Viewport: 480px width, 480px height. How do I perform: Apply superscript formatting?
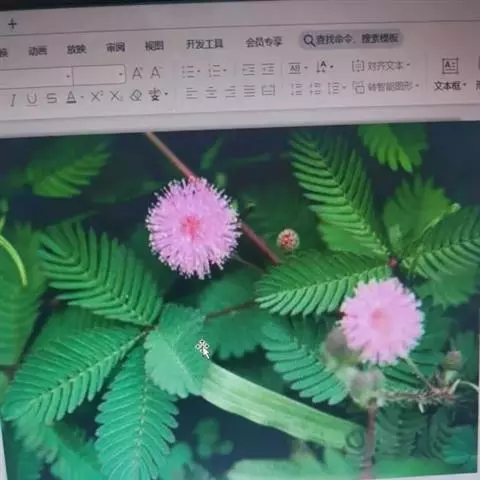click(96, 97)
